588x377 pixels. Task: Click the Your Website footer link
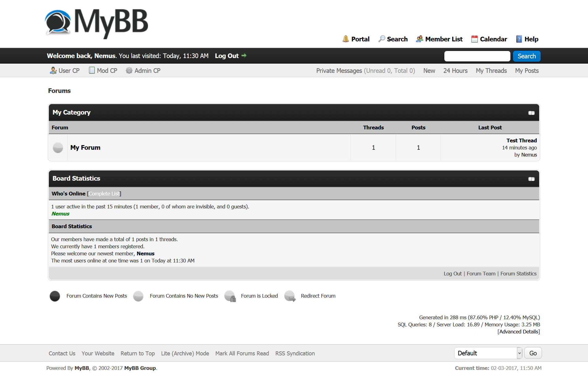[98, 353]
